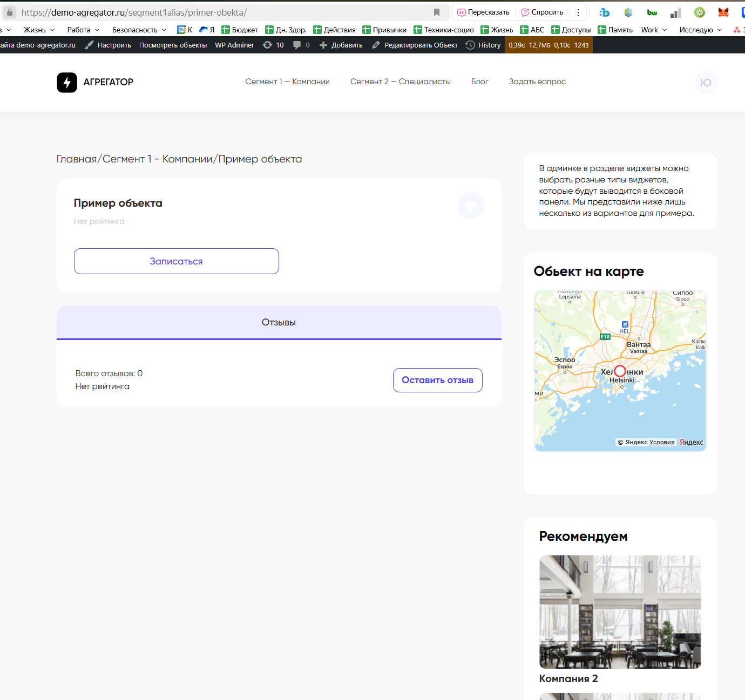Open the Доступы spreadsheet bookmark

point(571,30)
